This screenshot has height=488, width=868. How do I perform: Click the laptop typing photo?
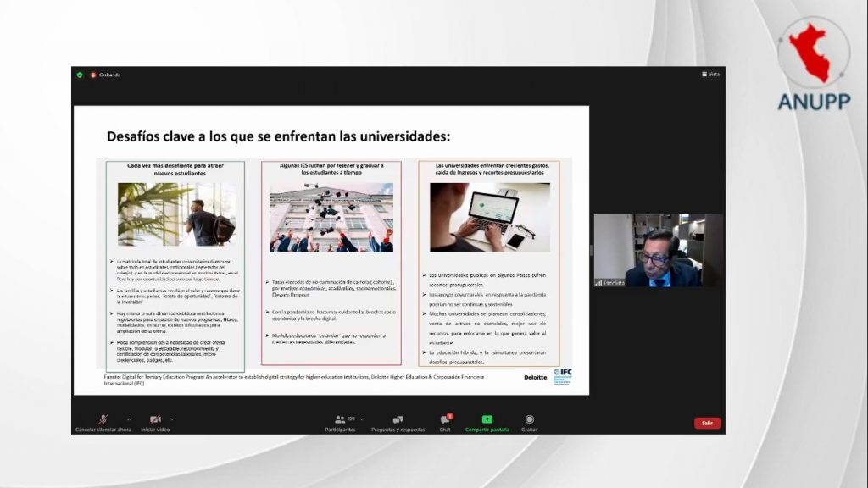tap(490, 218)
